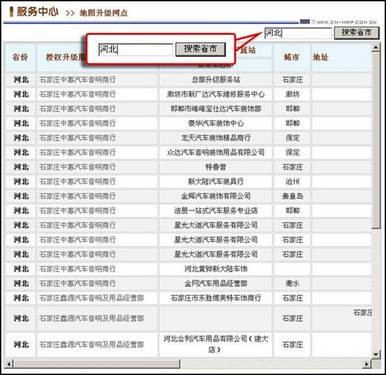Click the 城市 column header
This screenshot has height=375, width=386.
tap(292, 57)
